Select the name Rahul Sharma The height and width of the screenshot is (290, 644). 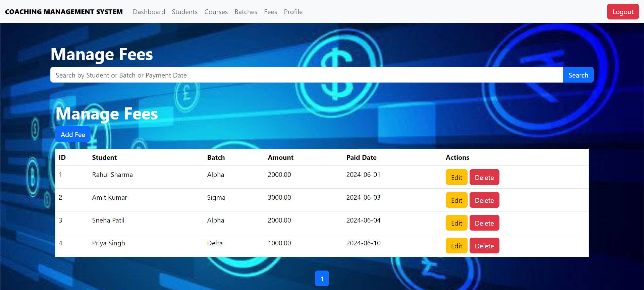point(112,175)
